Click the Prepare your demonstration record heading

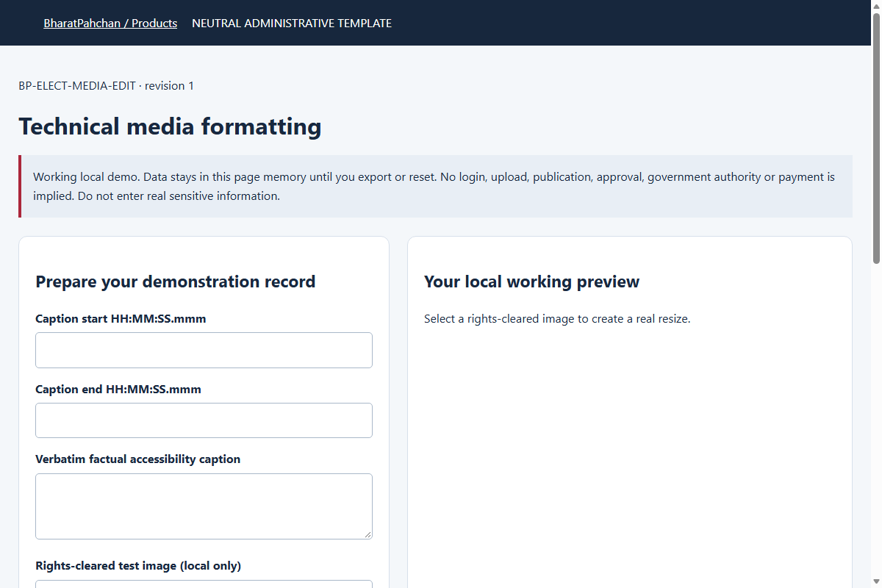[x=176, y=282]
